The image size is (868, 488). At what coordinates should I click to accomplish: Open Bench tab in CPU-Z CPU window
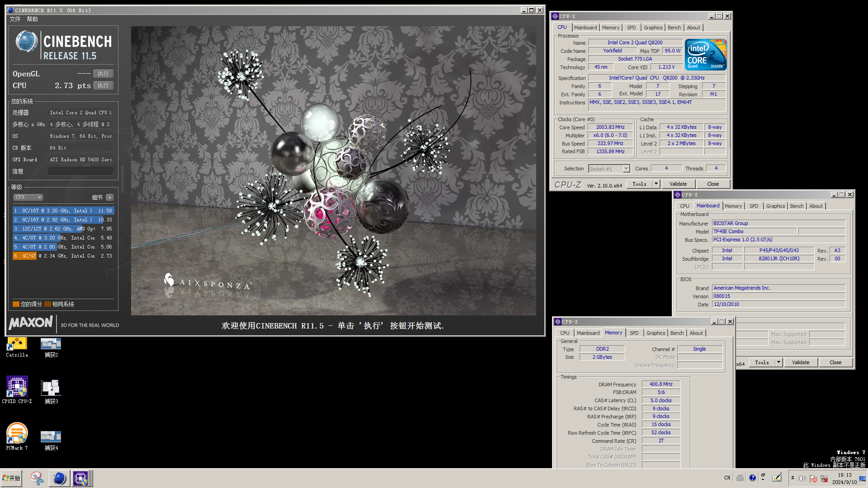[x=674, y=28]
